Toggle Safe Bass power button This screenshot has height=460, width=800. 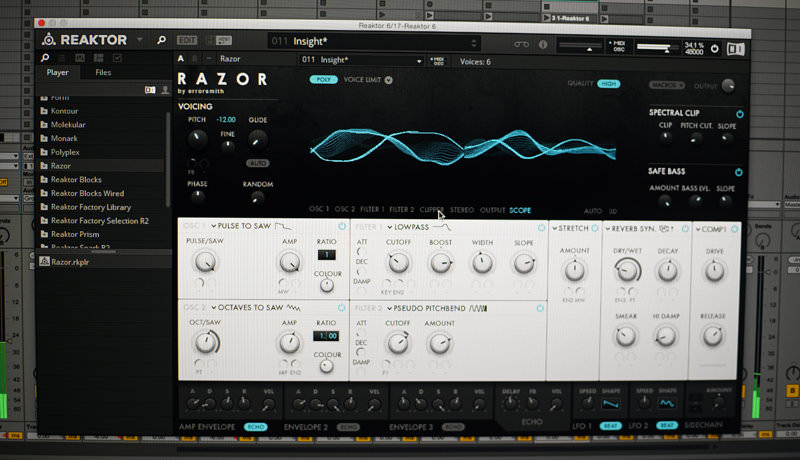(x=738, y=172)
